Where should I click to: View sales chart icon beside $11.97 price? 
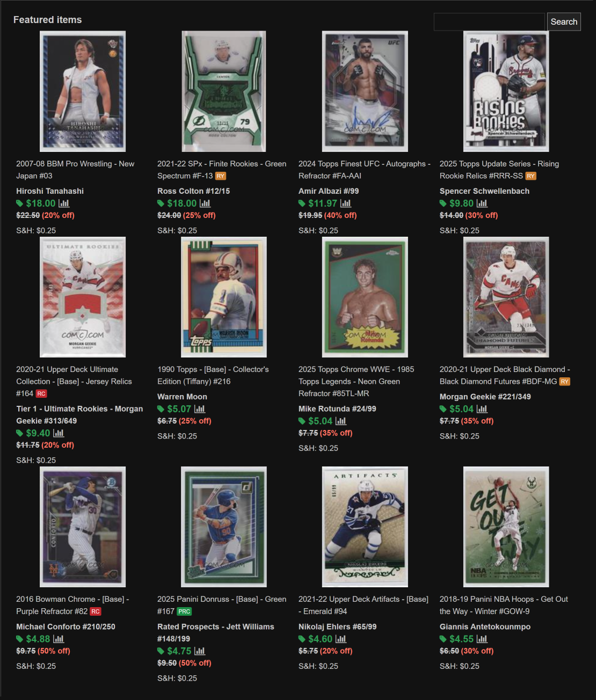(x=346, y=203)
